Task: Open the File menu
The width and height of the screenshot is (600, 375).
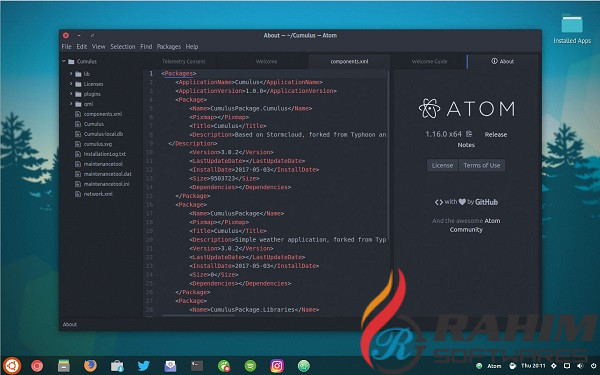Action: tap(67, 47)
